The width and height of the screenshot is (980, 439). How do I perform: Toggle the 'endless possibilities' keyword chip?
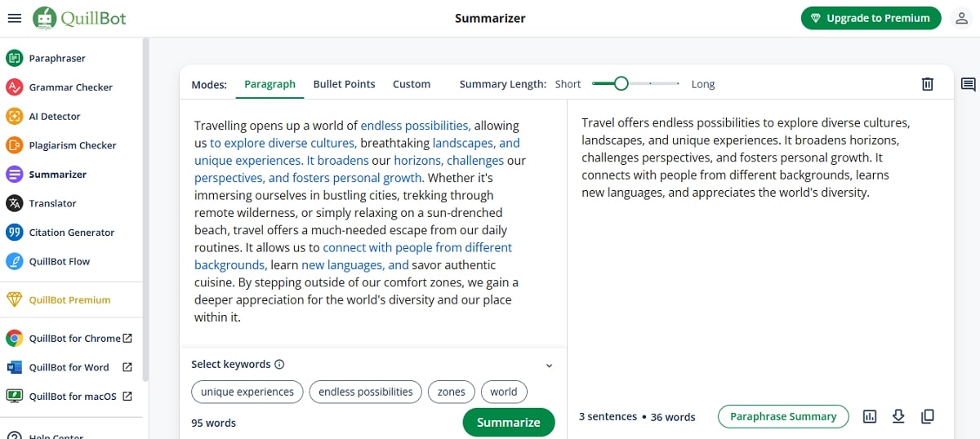(x=365, y=392)
